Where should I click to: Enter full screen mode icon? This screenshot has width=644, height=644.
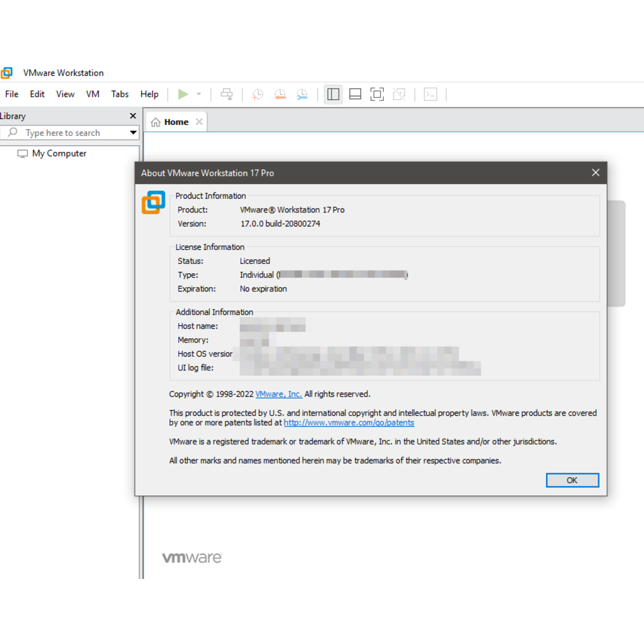click(x=377, y=95)
